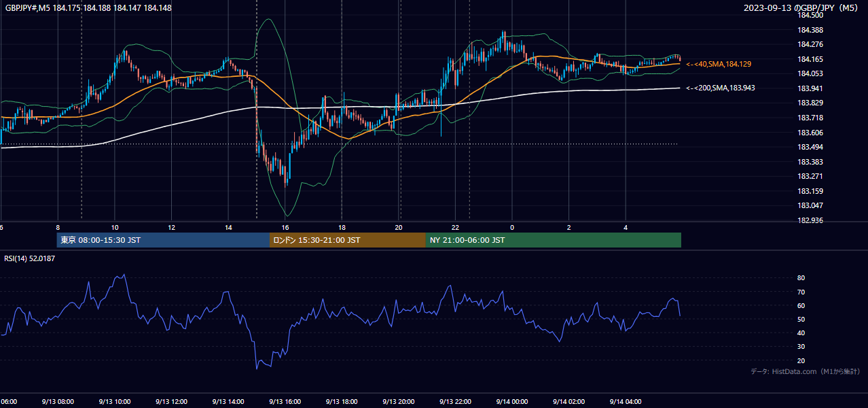Select the NY 21:00-06:00 JST session bar
This screenshot has height=408, width=868.
[x=554, y=240]
